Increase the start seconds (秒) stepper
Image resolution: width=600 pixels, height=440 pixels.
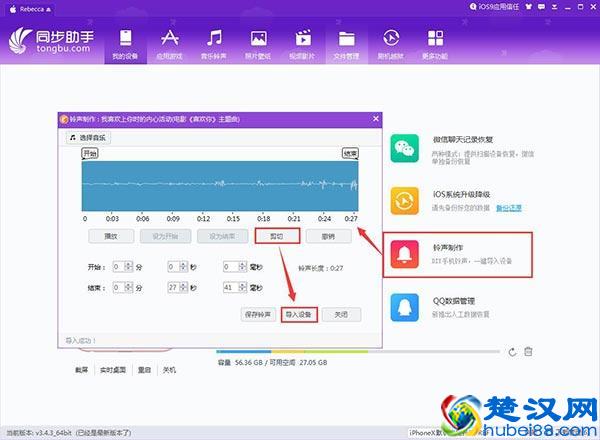(184, 264)
